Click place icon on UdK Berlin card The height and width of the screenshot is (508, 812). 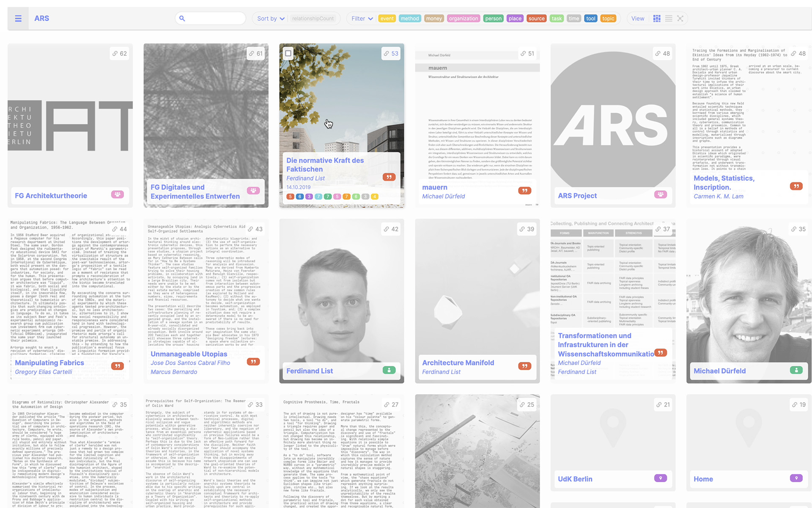[660, 478]
